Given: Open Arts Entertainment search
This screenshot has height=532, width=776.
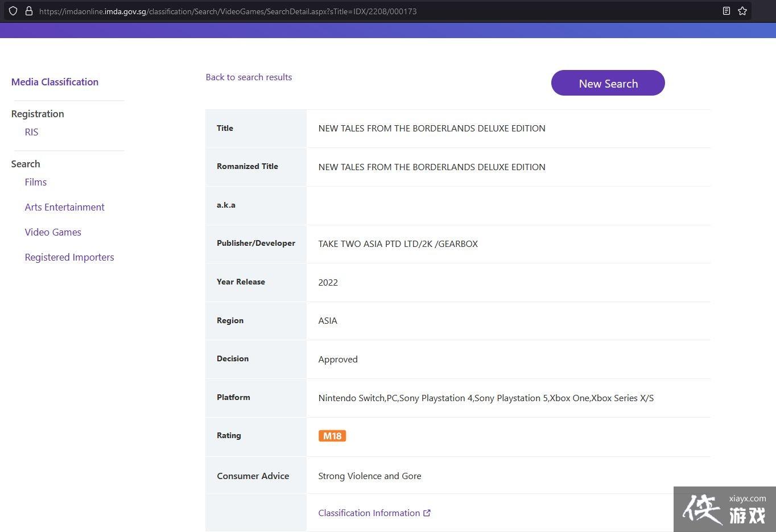Looking at the screenshot, I should (x=64, y=207).
